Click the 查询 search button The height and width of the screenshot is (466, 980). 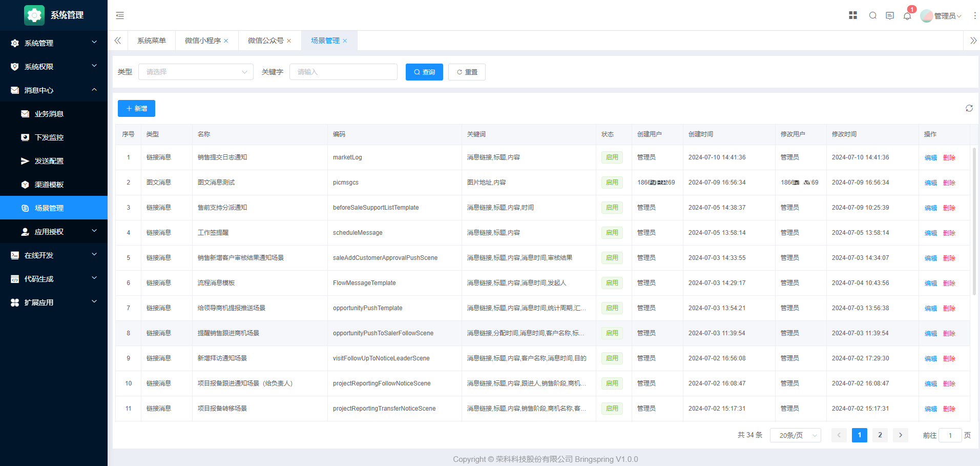tap(424, 72)
